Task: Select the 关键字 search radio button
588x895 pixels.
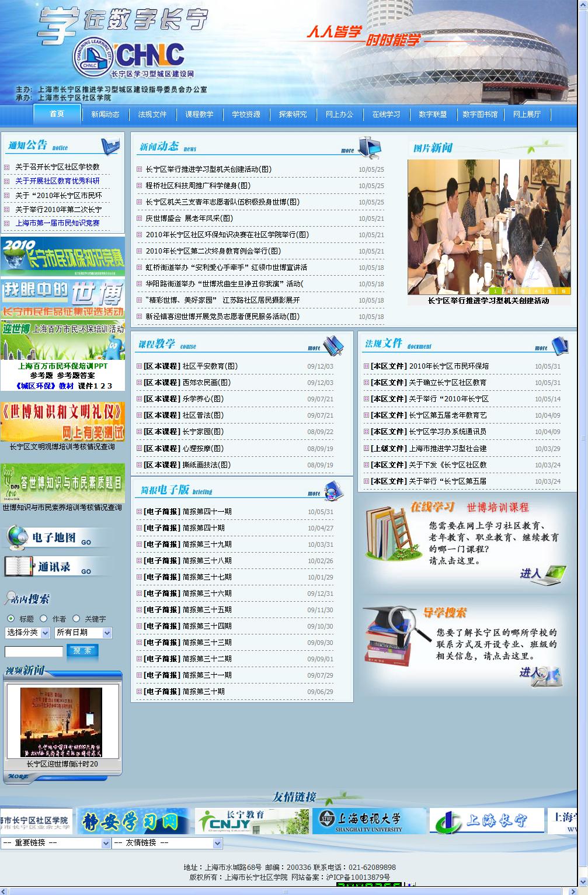Action: (76, 618)
